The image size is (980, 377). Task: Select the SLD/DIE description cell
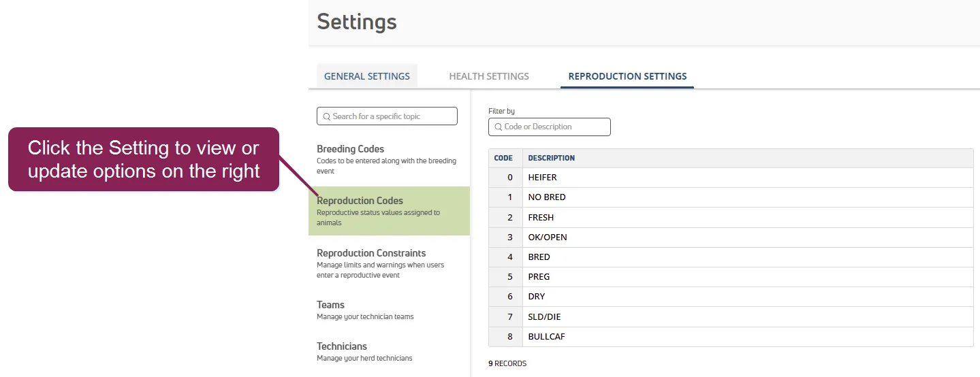(748, 317)
